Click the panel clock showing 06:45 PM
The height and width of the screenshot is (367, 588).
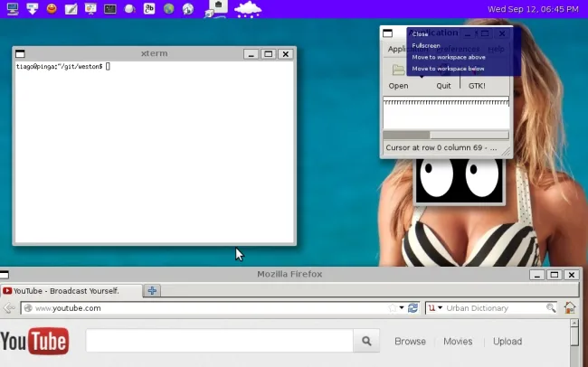click(533, 9)
